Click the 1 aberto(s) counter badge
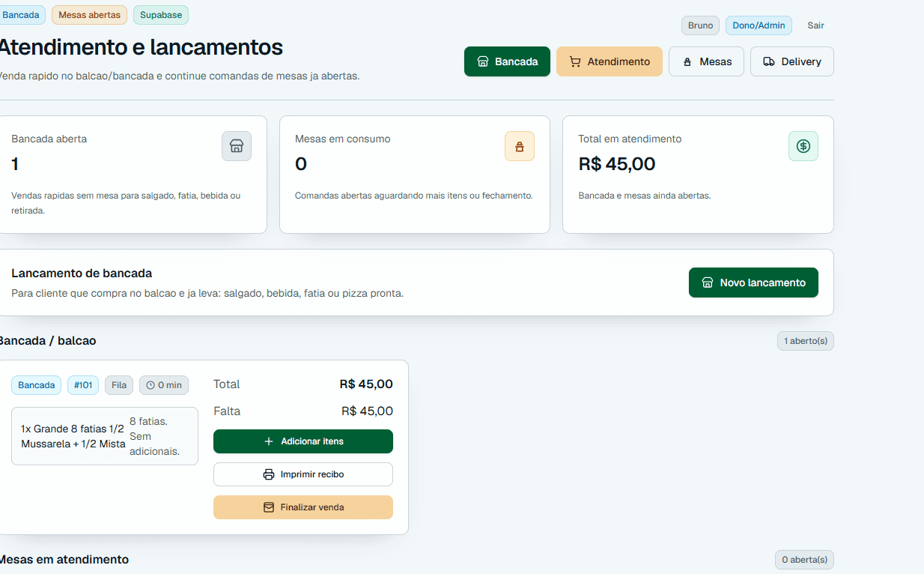The image size is (924, 574). [x=806, y=341]
